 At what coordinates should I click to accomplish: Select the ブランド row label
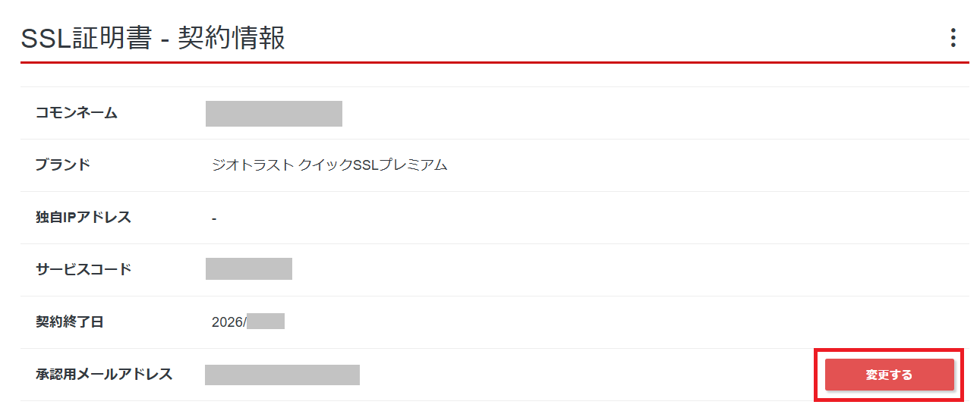click(62, 165)
